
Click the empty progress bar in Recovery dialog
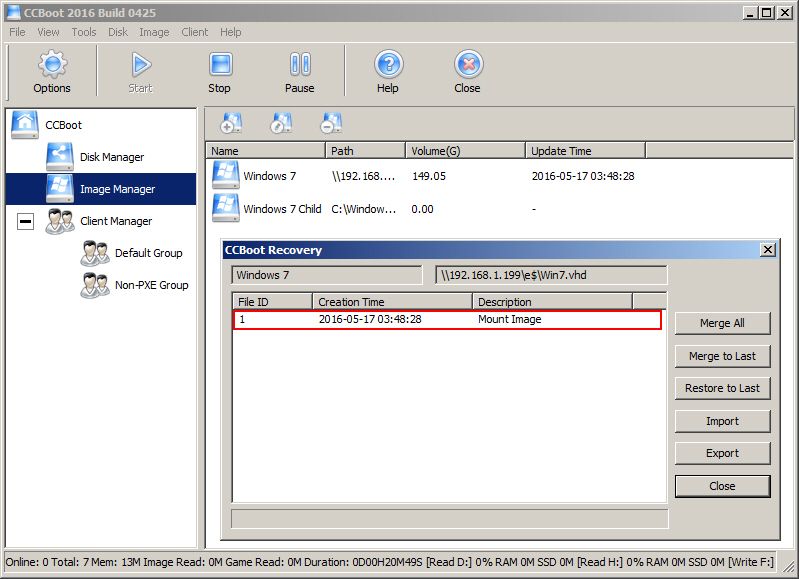449,518
